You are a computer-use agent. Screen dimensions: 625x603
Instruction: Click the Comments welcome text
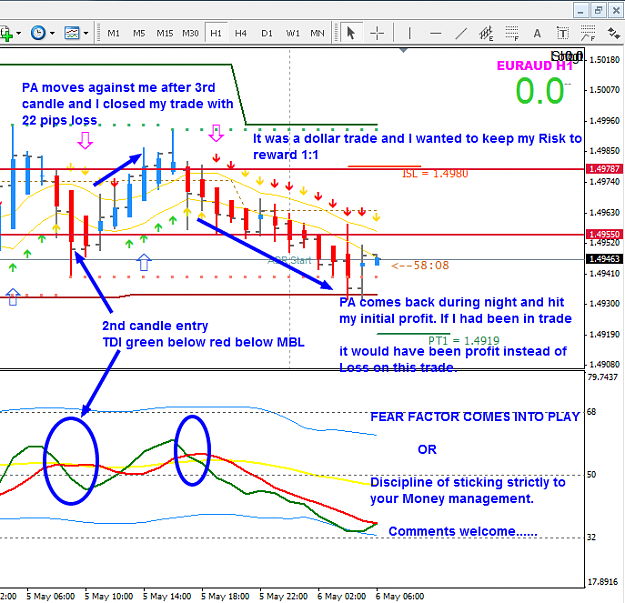pos(463,531)
